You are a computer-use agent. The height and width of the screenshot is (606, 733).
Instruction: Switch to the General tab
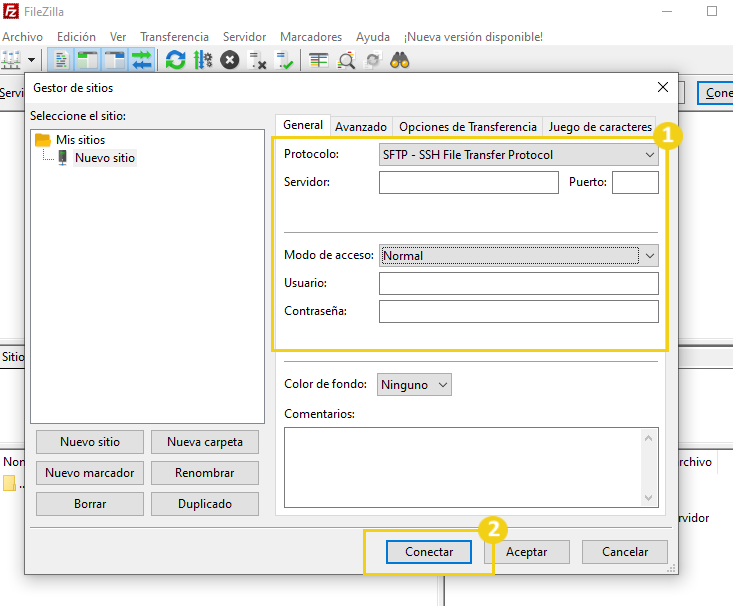point(303,125)
